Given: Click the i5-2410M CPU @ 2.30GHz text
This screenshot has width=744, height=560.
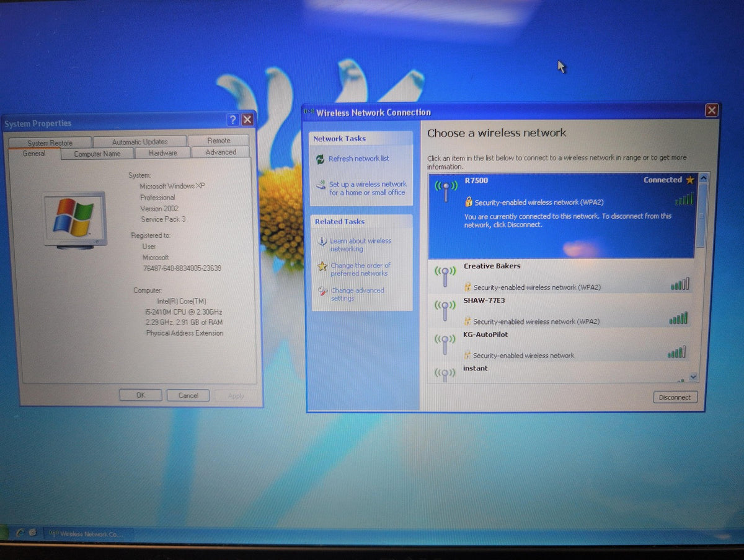Looking at the screenshot, I should click(184, 312).
